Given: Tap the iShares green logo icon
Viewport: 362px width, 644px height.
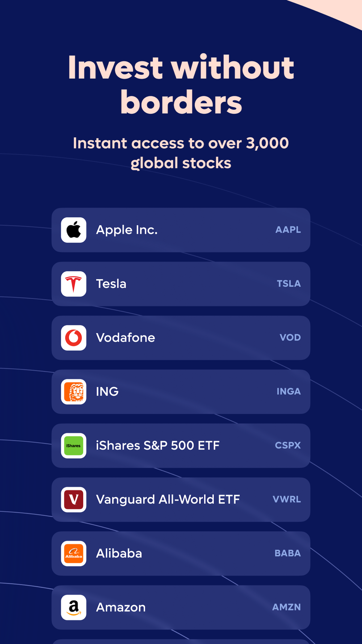Looking at the screenshot, I should click(73, 446).
